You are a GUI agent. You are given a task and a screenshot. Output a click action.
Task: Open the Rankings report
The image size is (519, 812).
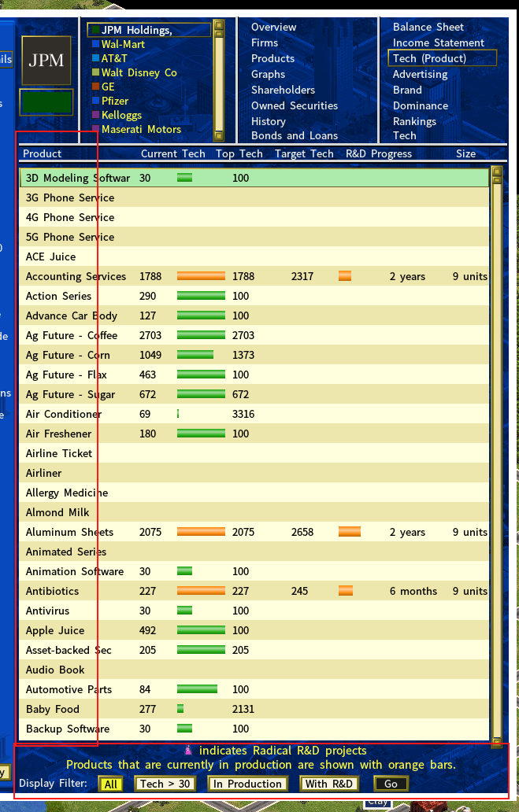point(414,121)
